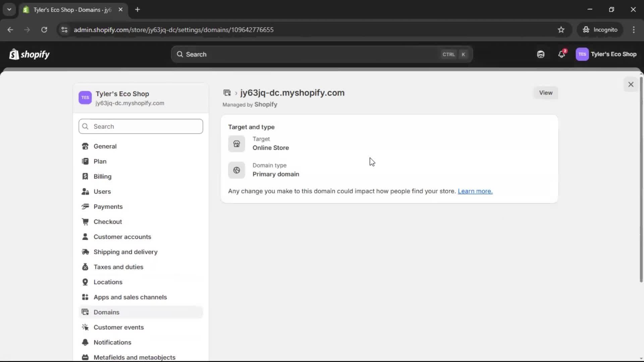Open Locations settings via pin icon

[85, 282]
